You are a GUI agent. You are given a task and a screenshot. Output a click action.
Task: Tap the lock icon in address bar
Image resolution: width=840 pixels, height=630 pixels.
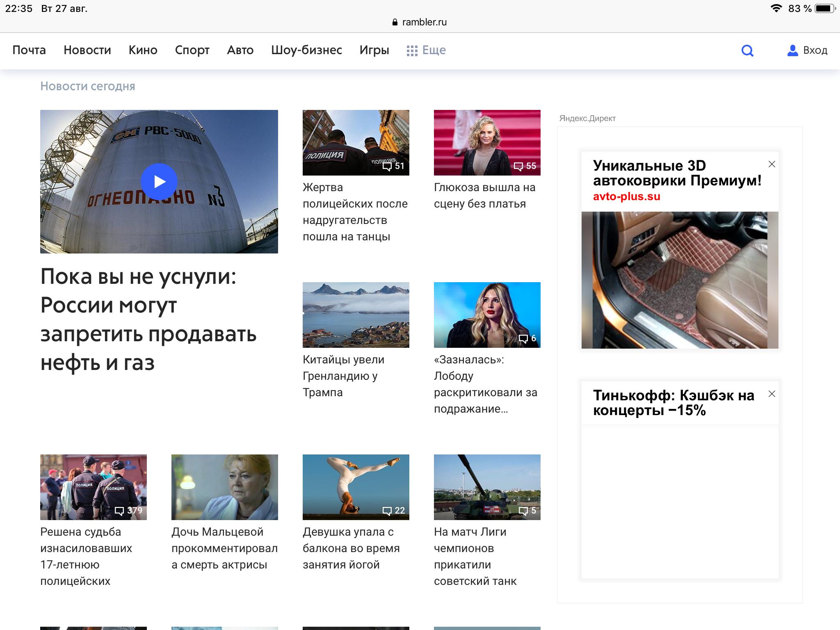[395, 22]
